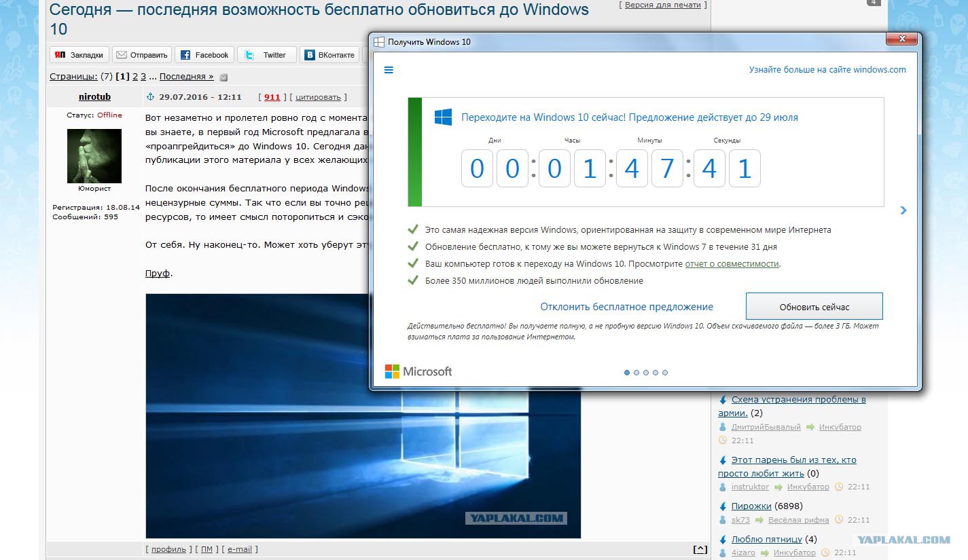Open the 'Люблю пятницу' topic in the sidebar
The width and height of the screenshot is (968, 560).
pyautogui.click(x=767, y=540)
